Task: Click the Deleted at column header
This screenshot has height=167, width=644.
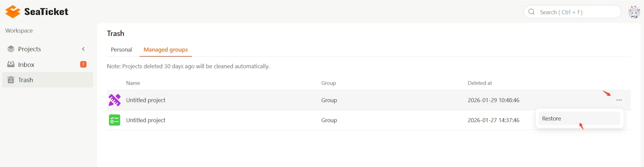Action: click(x=480, y=83)
